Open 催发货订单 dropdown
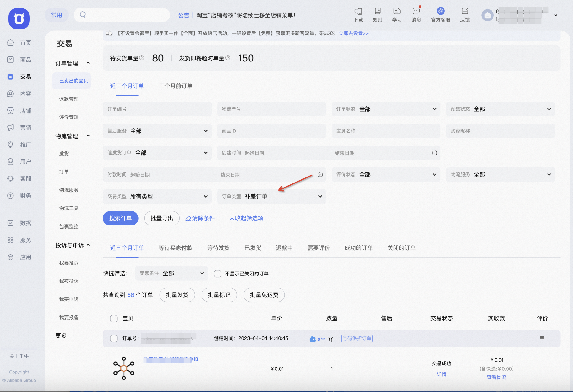Image resolution: width=573 pixels, height=392 pixels. click(157, 153)
